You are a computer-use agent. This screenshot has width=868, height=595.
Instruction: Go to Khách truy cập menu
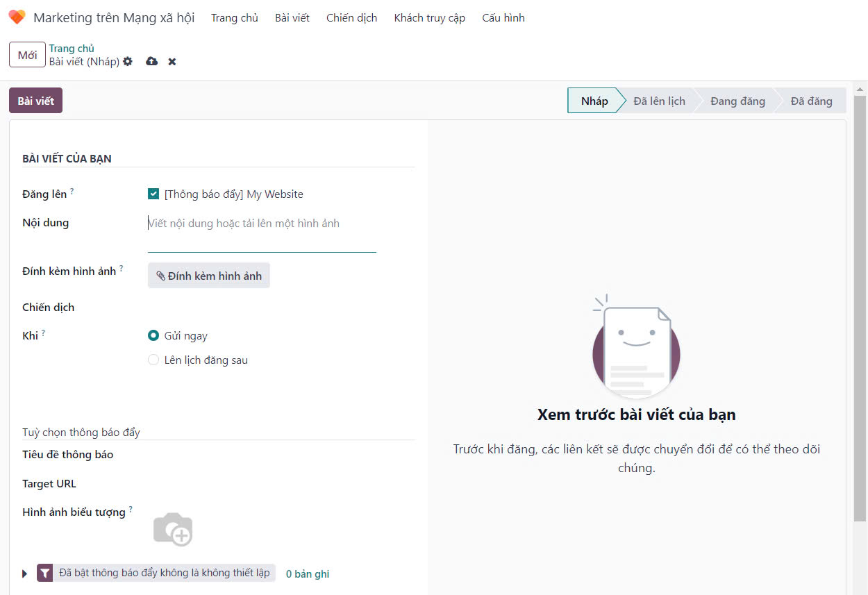click(x=429, y=18)
